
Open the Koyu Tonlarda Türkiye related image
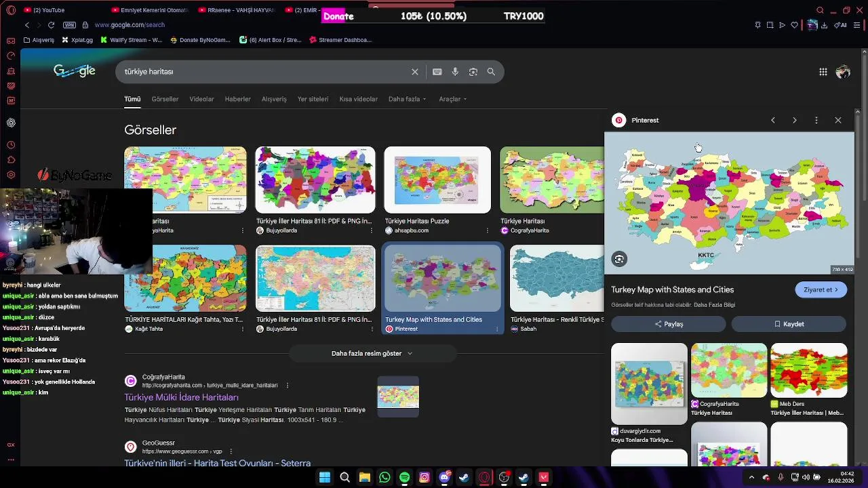649,384
